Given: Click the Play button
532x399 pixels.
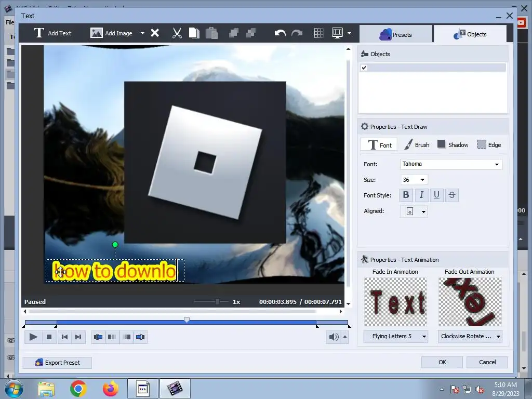Looking at the screenshot, I should (x=33, y=337).
